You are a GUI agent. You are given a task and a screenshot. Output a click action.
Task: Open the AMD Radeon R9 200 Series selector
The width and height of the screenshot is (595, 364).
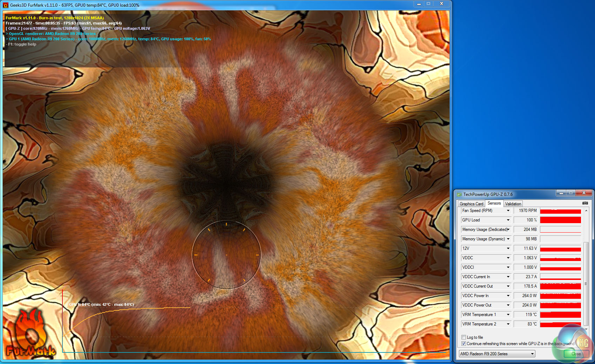[497, 354]
